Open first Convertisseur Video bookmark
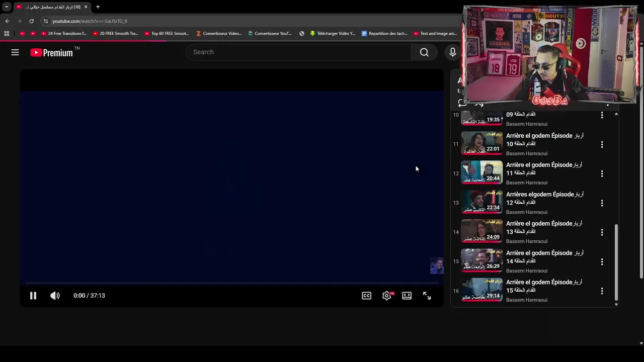 [219, 34]
